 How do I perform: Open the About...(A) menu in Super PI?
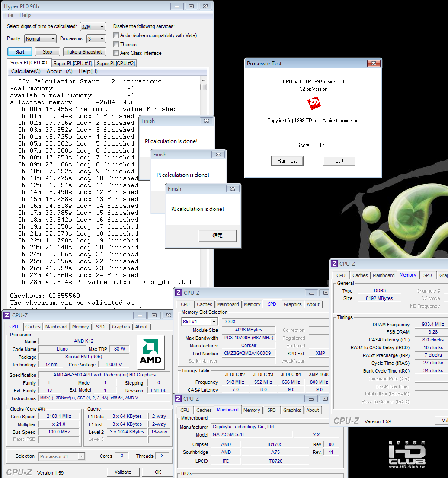pyautogui.click(x=60, y=71)
